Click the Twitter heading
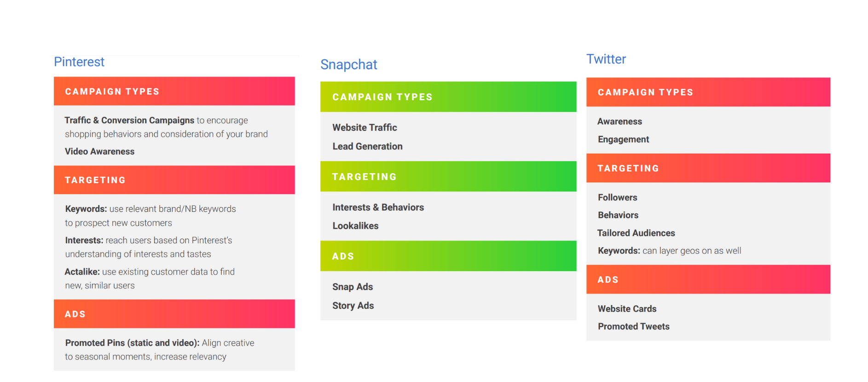868x382 pixels. 606,59
